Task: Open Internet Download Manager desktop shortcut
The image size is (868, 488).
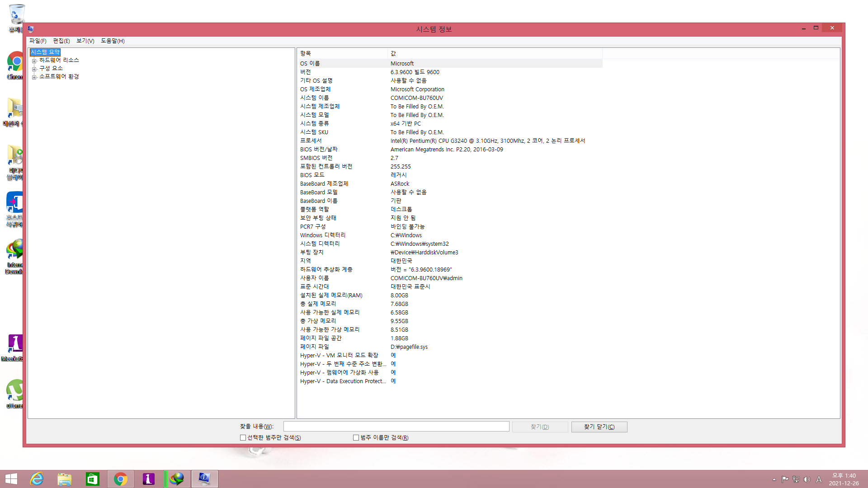Action: [x=14, y=257]
